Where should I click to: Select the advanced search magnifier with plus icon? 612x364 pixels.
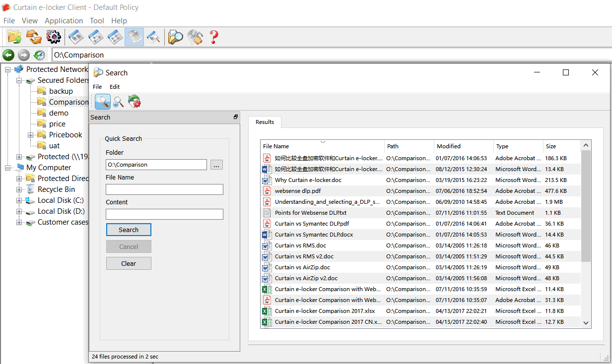pyautogui.click(x=119, y=102)
